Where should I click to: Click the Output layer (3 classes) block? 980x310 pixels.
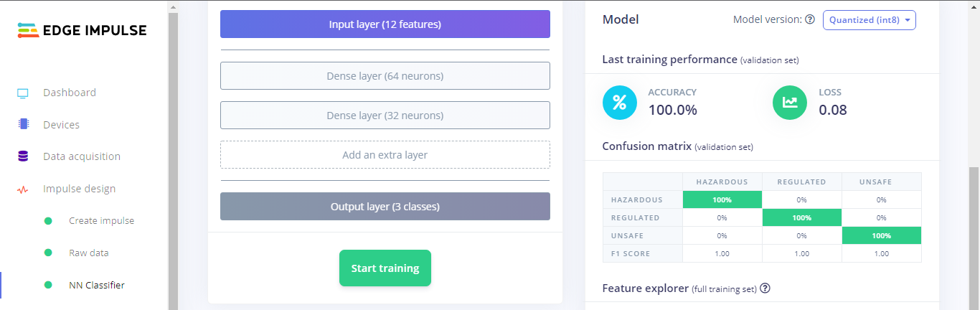click(x=385, y=207)
